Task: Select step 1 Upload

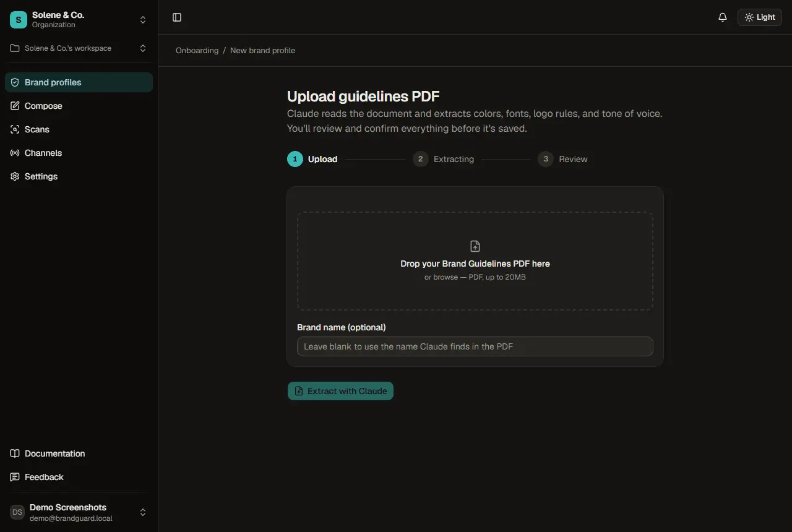Action: [x=312, y=159]
